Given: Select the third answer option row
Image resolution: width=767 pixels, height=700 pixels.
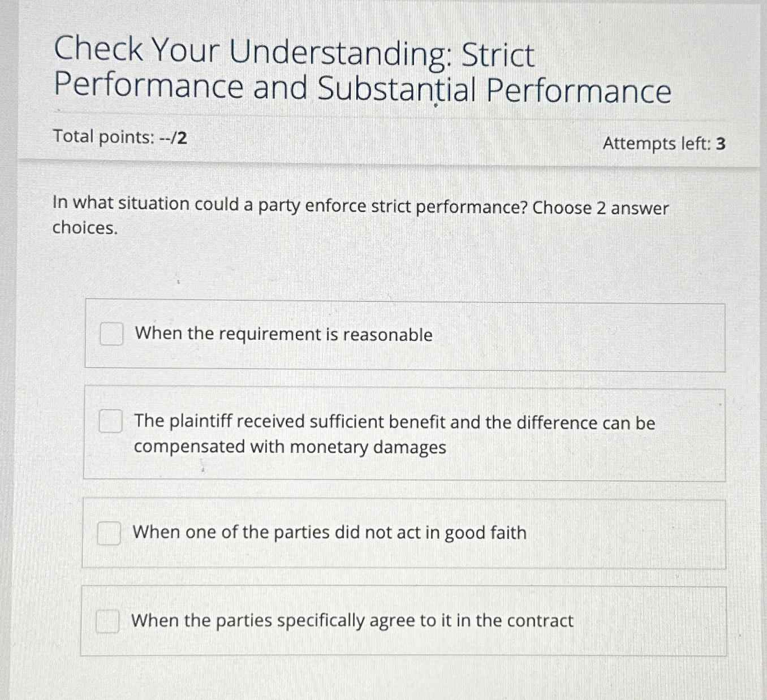Looking at the screenshot, I should [x=404, y=532].
